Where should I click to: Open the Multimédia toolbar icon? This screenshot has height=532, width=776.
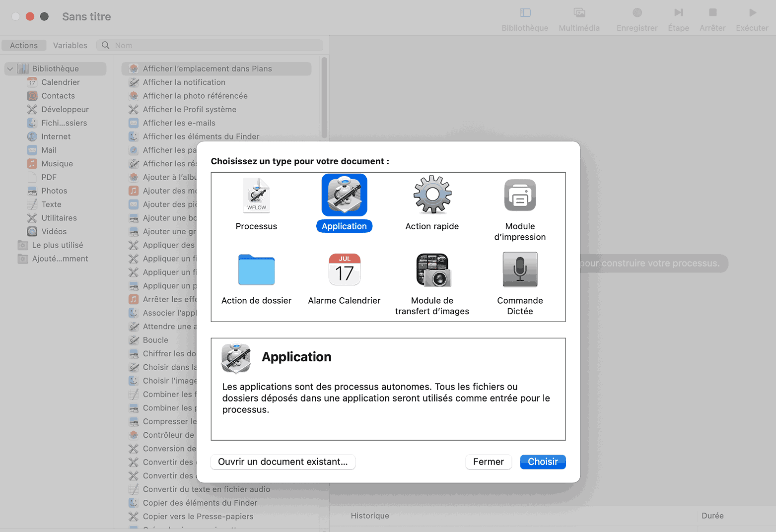point(579,13)
